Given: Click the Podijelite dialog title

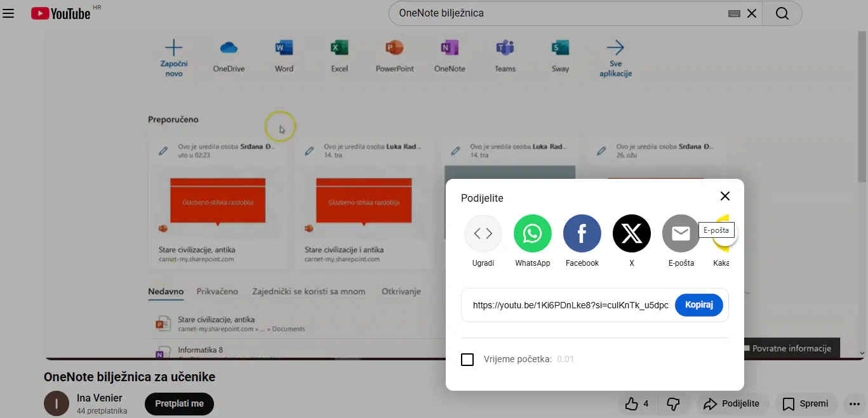Looking at the screenshot, I should click(x=482, y=199).
